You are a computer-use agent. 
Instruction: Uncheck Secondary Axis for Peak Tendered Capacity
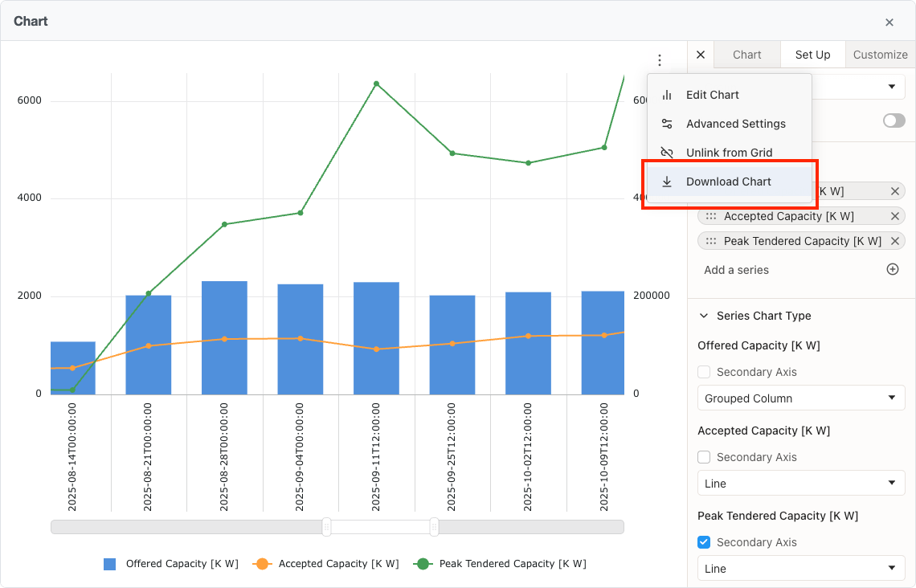pos(704,542)
